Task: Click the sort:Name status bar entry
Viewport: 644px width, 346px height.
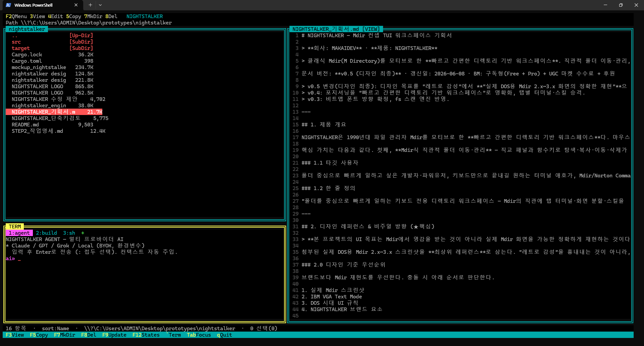Action: pyautogui.click(x=55, y=329)
